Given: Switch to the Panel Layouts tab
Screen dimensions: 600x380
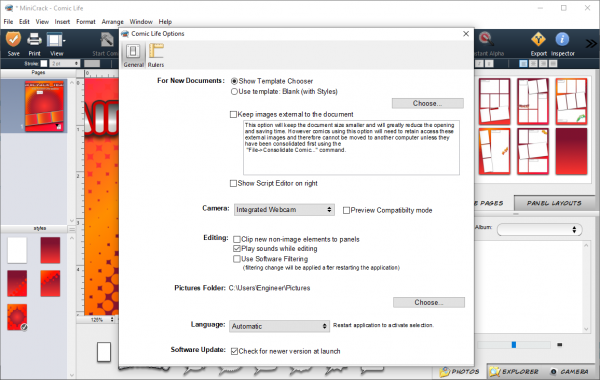Looking at the screenshot, I should (554, 203).
